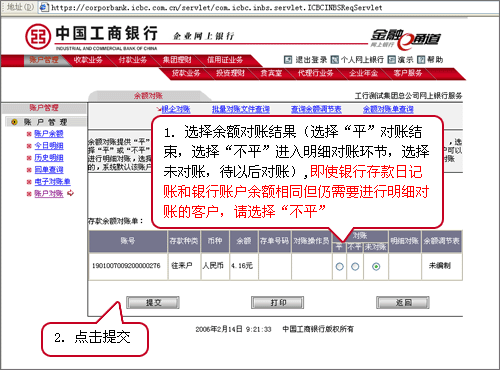Expand the 账户管理 tree node bullet
Image resolution: width=500 pixels, height=370 pixels.
14,122
